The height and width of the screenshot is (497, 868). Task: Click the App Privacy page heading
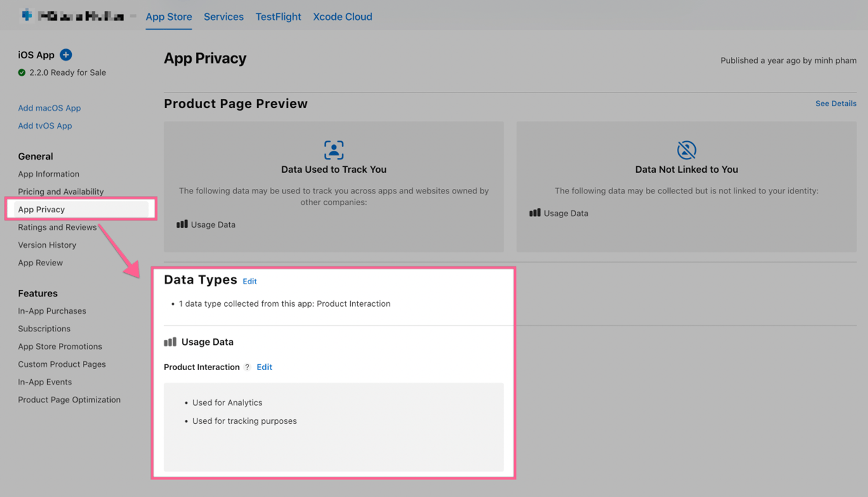(x=205, y=58)
